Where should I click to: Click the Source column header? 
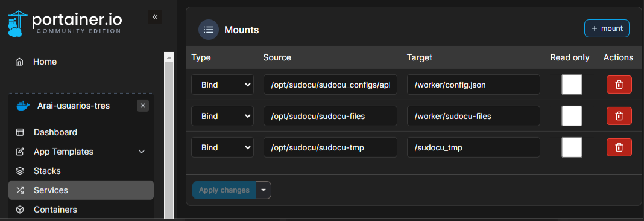coord(277,57)
